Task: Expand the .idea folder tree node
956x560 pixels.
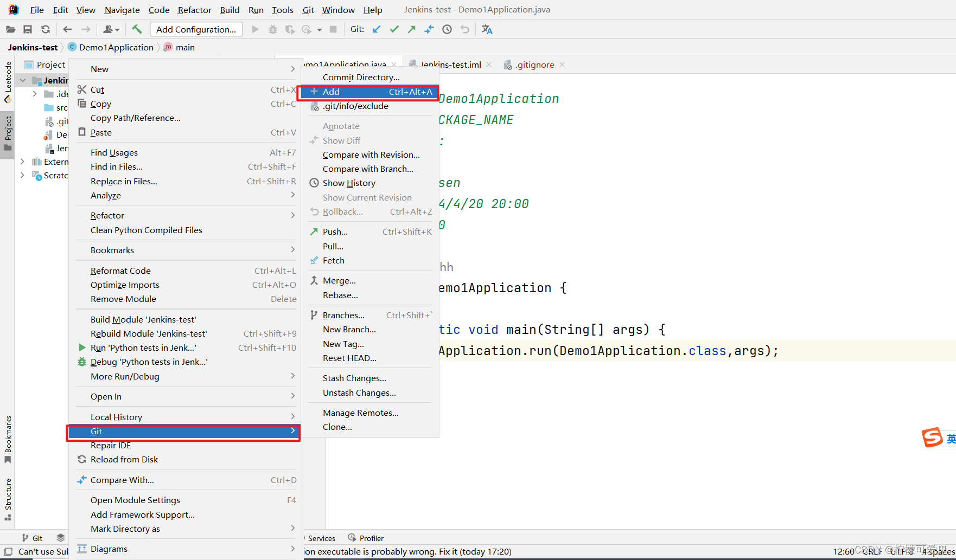Action: coord(35,94)
